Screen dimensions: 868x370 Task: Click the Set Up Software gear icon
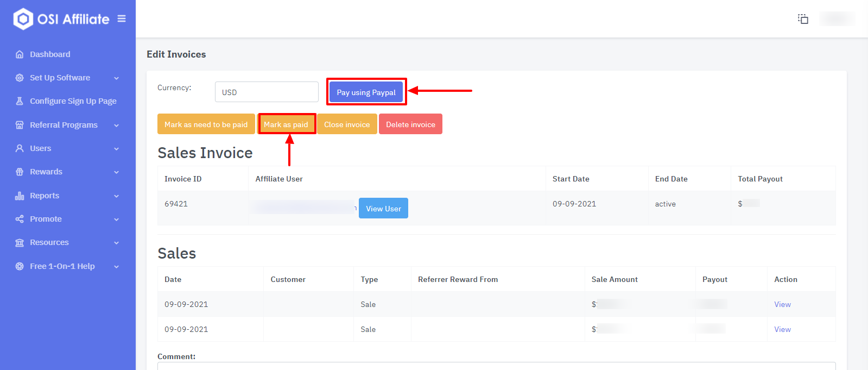(20, 78)
